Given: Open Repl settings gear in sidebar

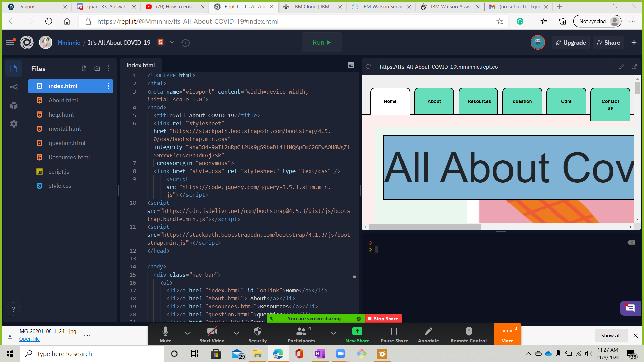Looking at the screenshot, I should coord(14,124).
